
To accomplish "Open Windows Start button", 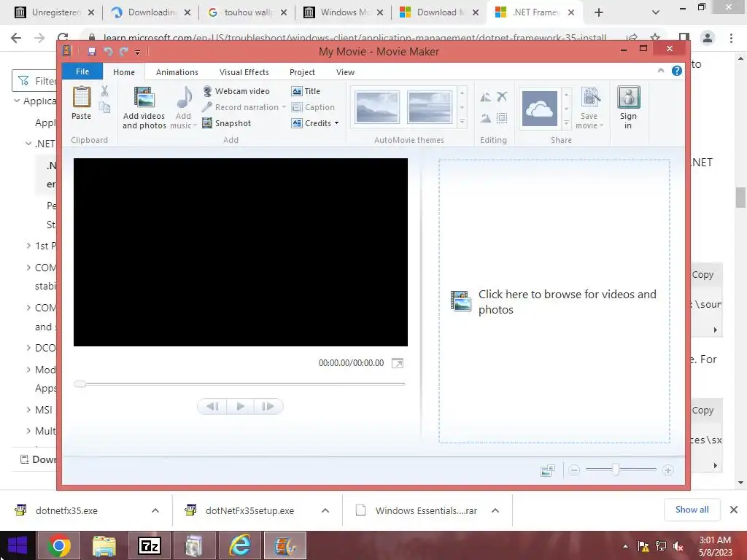I will pos(18,545).
